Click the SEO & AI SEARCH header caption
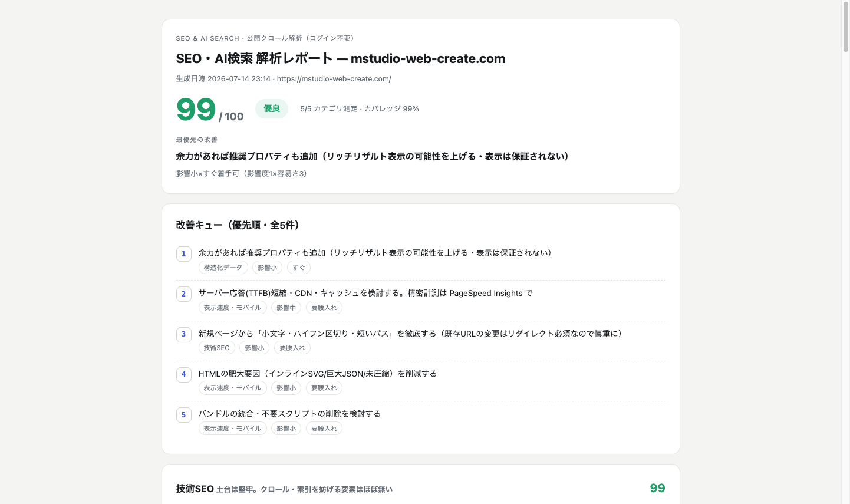 [x=265, y=38]
